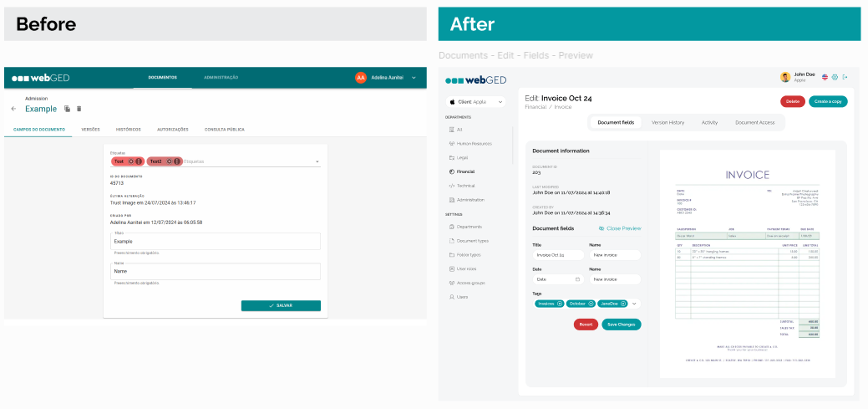Open settings via gear icon beside flag

pyautogui.click(x=835, y=77)
